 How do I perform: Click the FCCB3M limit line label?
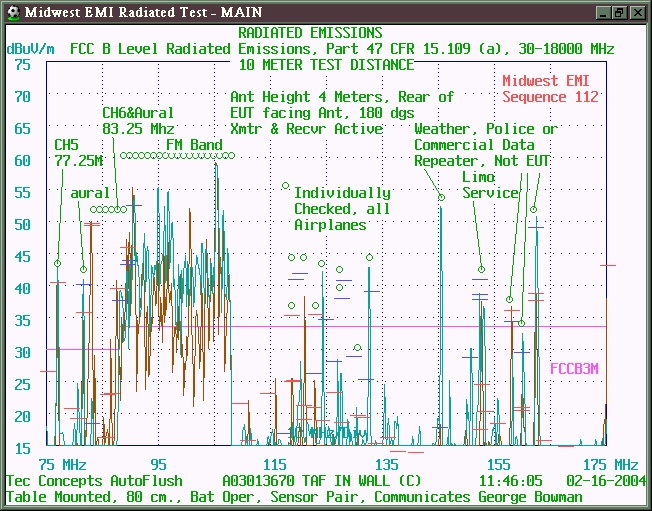(574, 368)
